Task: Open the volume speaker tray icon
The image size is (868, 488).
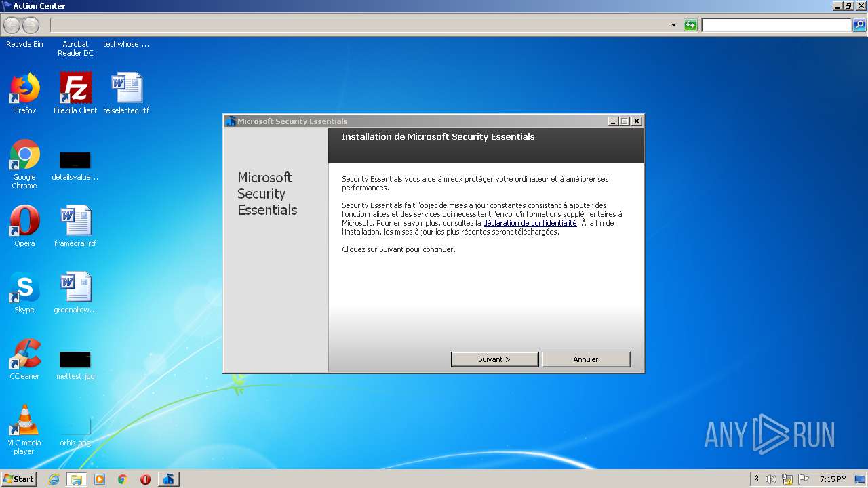Action: pyautogui.click(x=771, y=479)
